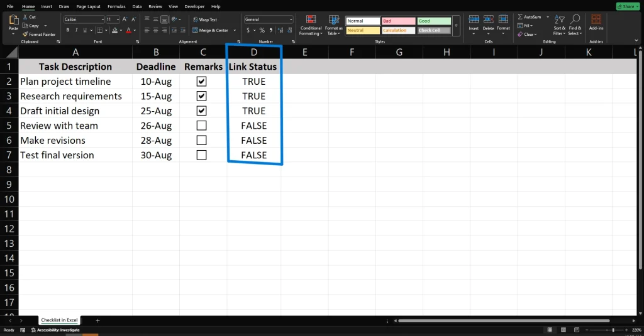Switch to the Insert ribbon tab
Image resolution: width=644 pixels, height=336 pixels.
point(47,6)
